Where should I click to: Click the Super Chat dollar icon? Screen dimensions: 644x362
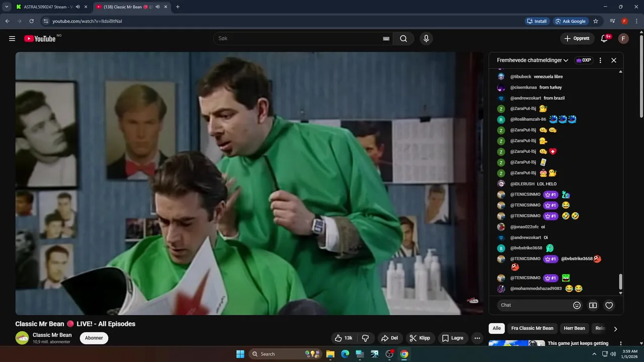[x=593, y=305]
